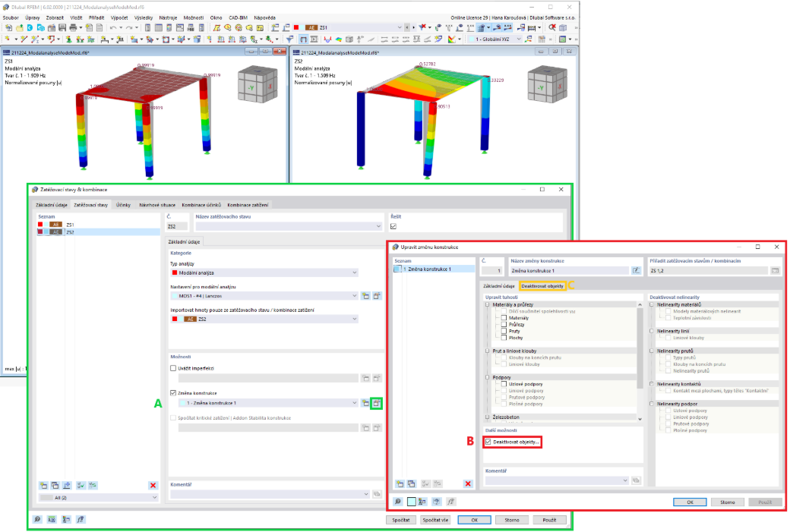Open the MOS1 - #4 | Lanczos dropdown
This screenshot has width=790, height=532.
[264, 296]
